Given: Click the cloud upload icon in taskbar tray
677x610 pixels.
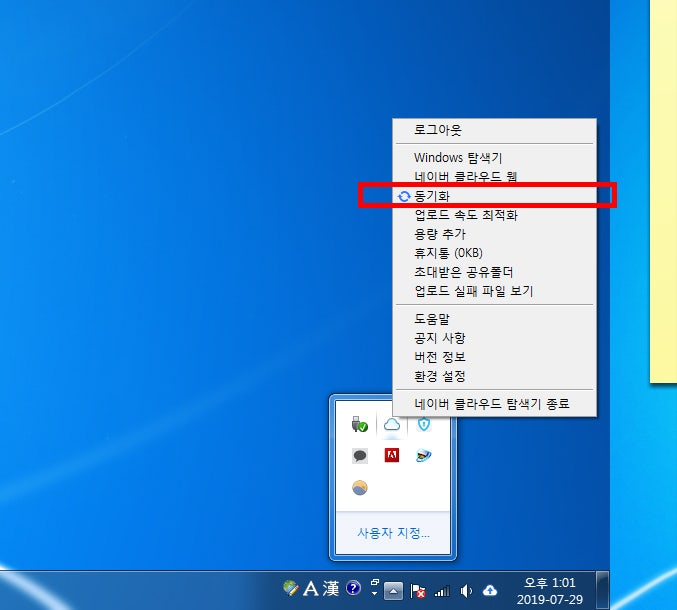Looking at the screenshot, I should tap(490, 590).
